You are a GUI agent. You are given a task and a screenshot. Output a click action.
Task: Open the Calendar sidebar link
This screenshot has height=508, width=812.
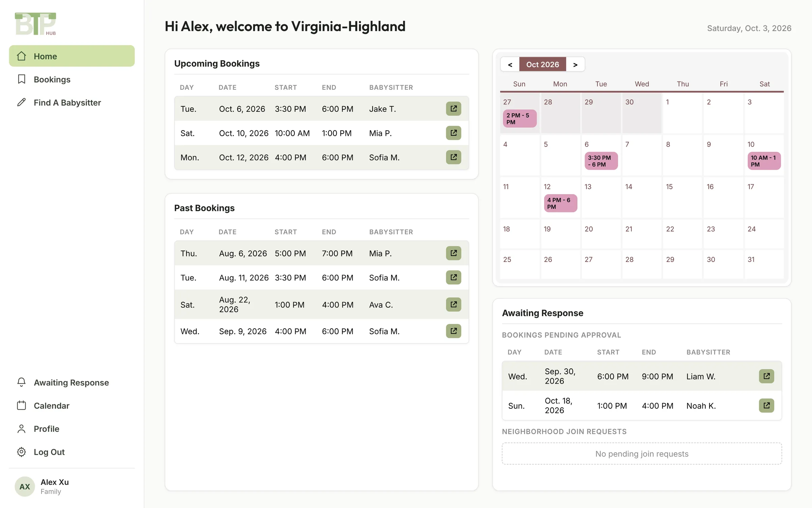(x=72, y=405)
